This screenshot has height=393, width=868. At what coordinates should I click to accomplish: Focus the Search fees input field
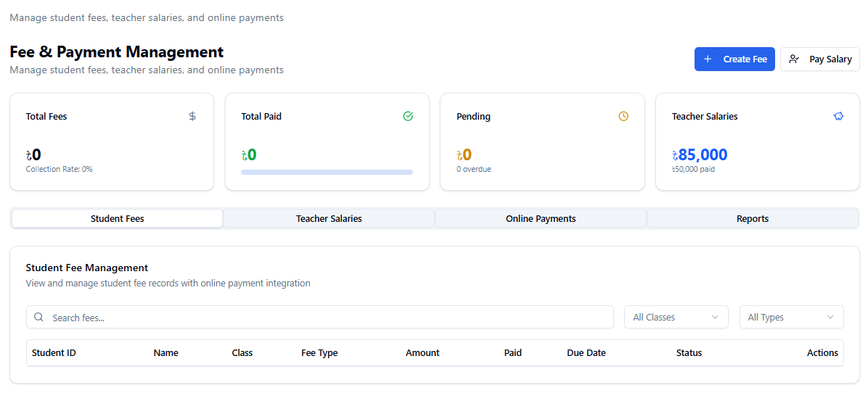(327, 317)
